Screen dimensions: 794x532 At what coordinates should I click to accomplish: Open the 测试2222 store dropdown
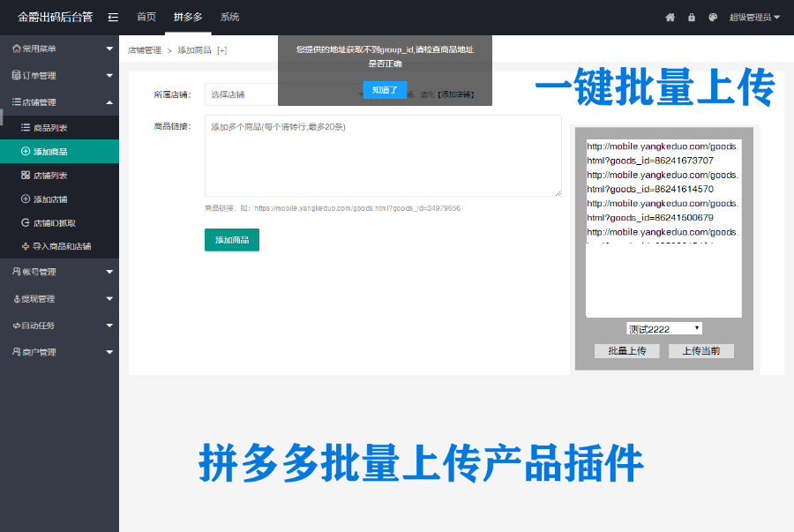click(x=663, y=329)
